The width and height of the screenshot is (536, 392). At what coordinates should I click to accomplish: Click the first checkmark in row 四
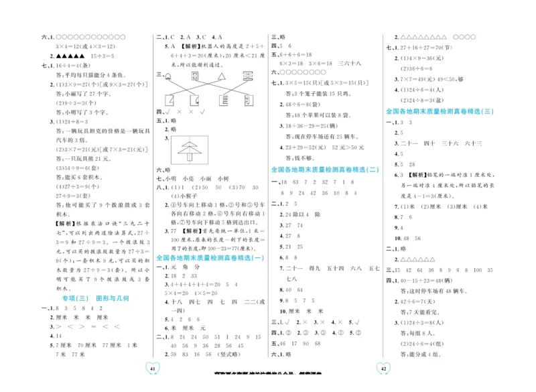tap(169, 111)
